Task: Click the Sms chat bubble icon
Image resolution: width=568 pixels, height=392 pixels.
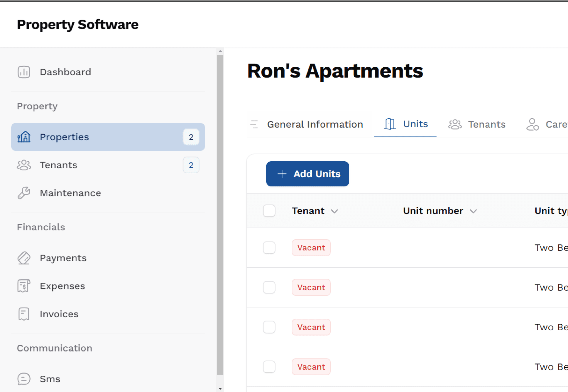Action: [24, 379]
